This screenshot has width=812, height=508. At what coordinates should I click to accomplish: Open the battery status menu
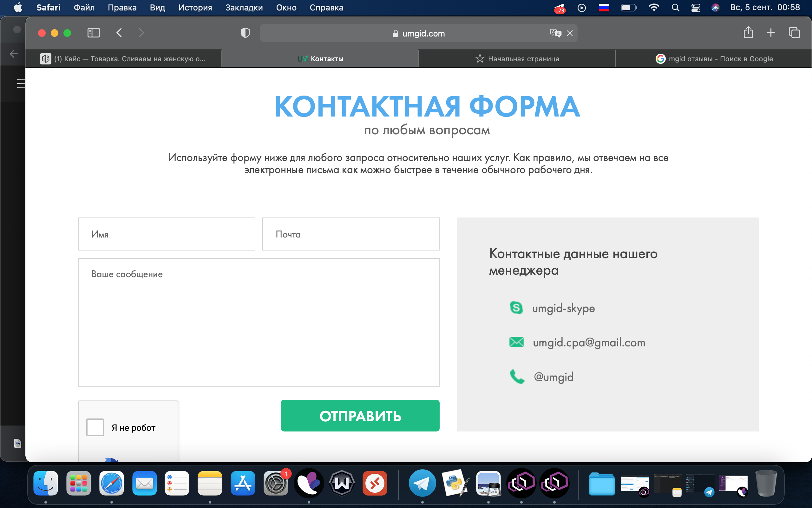(x=628, y=7)
